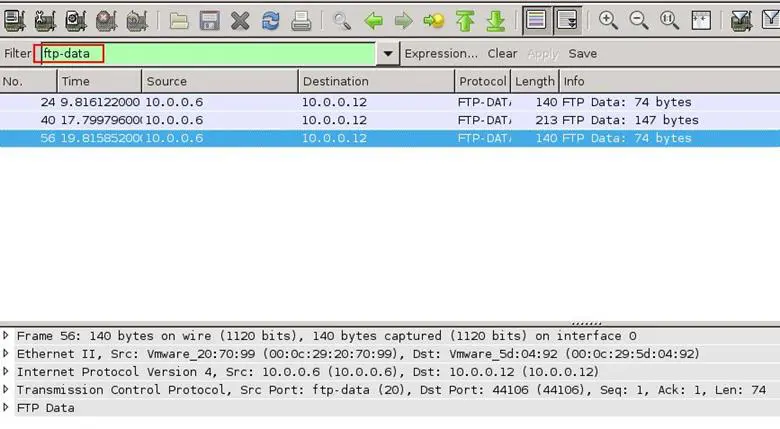The height and width of the screenshot is (429, 780).
Task: Jump to last packet with down arrow
Action: pos(495,20)
